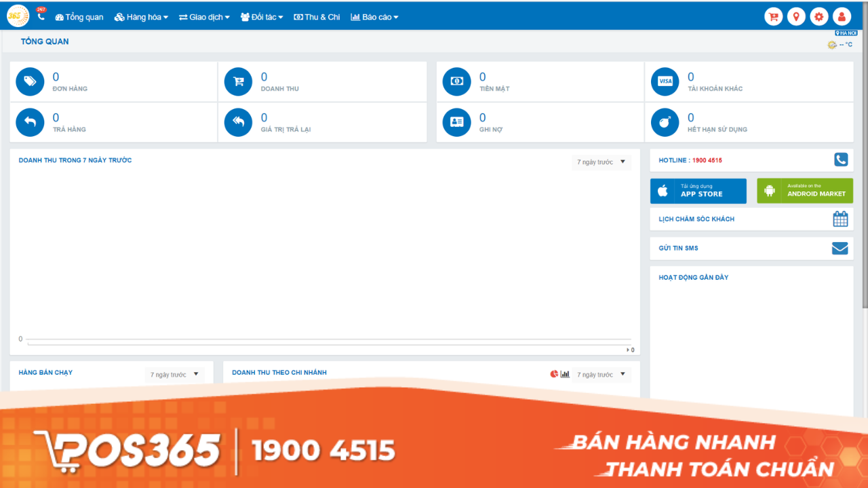This screenshot has width=868, height=488.
Task: Click the Gửi tin SMS envelope icon
Action: [840, 248]
